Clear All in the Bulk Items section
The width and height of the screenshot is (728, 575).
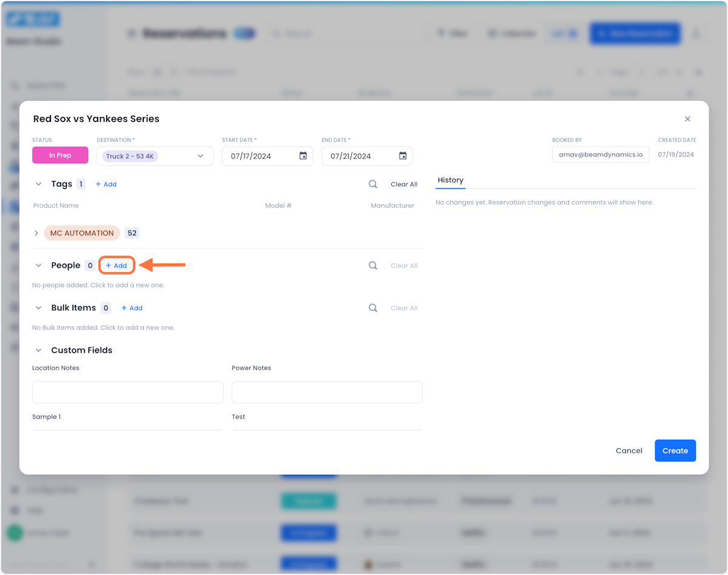tap(404, 308)
